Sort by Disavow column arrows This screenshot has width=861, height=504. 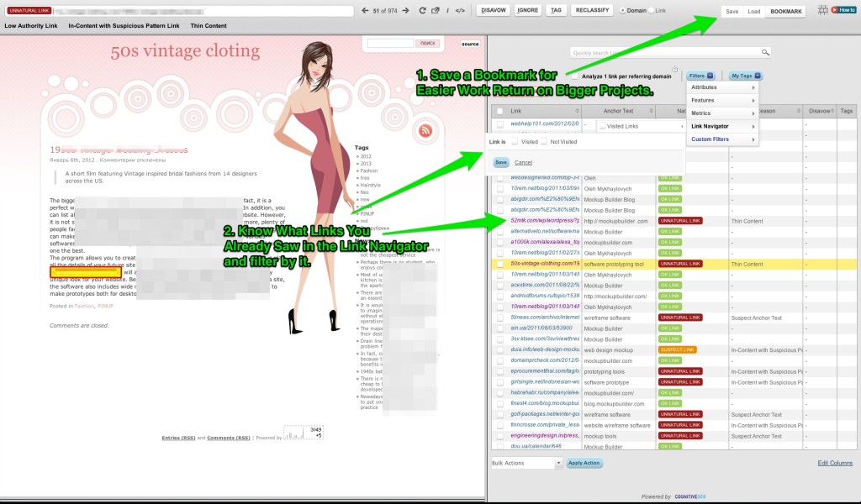pyautogui.click(x=832, y=111)
